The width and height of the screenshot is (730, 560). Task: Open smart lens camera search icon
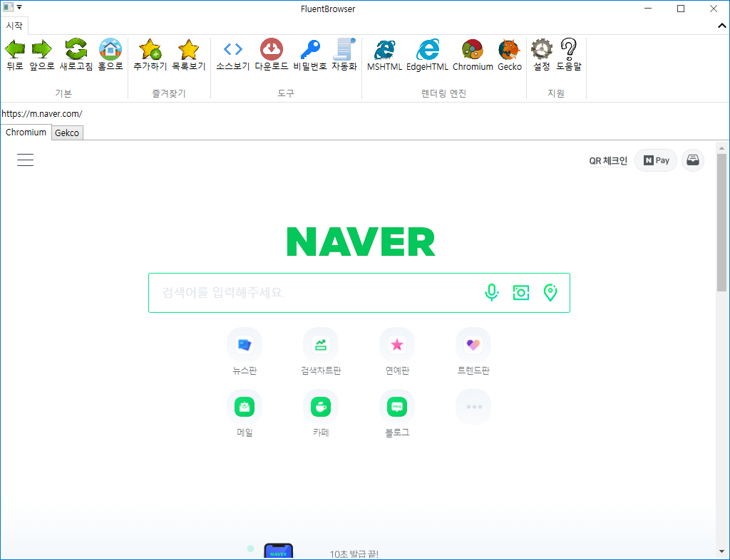(521, 293)
